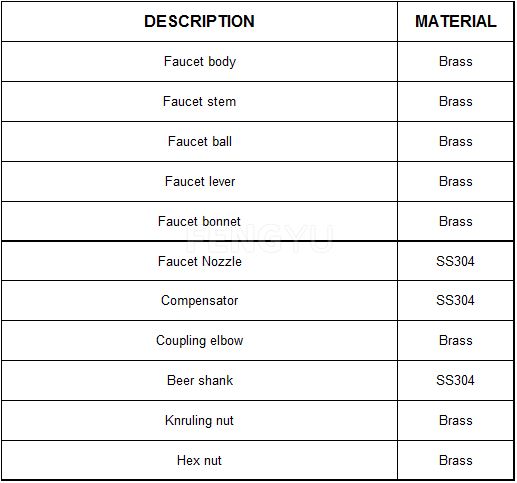Click Brass material for Knruling nut
517x483 pixels.
(456, 421)
